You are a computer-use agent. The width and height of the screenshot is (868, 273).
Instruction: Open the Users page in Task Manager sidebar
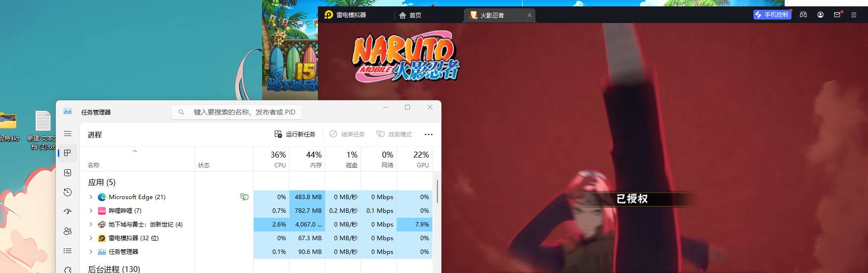point(68,231)
